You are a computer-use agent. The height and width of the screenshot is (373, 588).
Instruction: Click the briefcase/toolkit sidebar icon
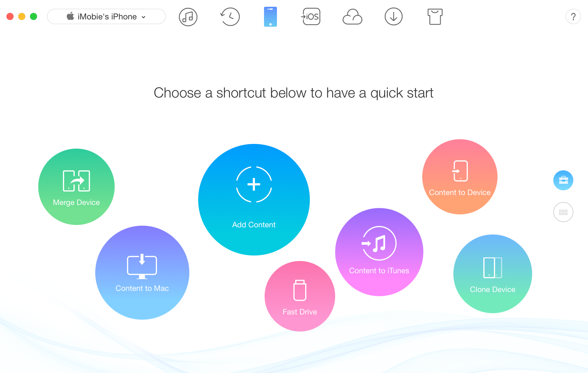tap(563, 180)
